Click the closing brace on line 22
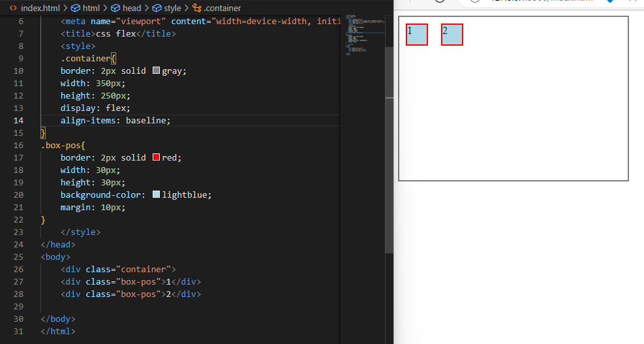 point(43,220)
